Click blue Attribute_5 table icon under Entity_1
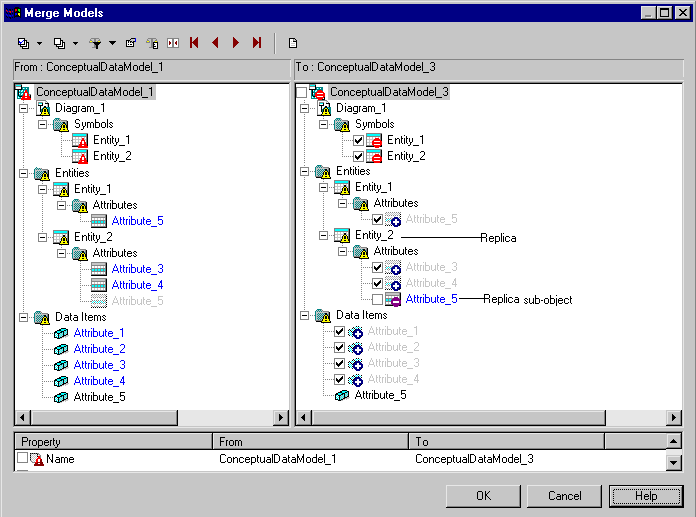This screenshot has height=517, width=696. pos(99,221)
